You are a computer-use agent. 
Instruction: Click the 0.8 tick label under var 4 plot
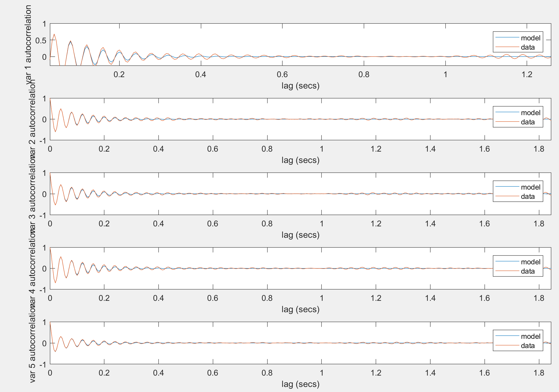268,298
